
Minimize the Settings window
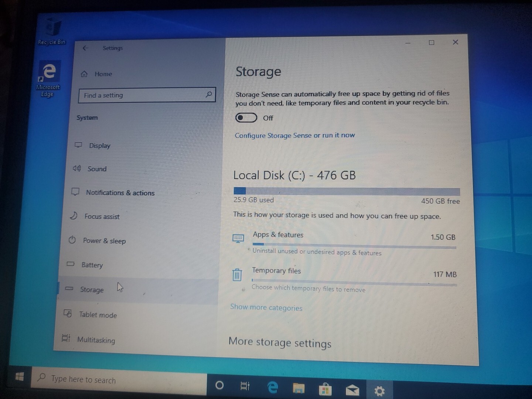click(x=408, y=43)
